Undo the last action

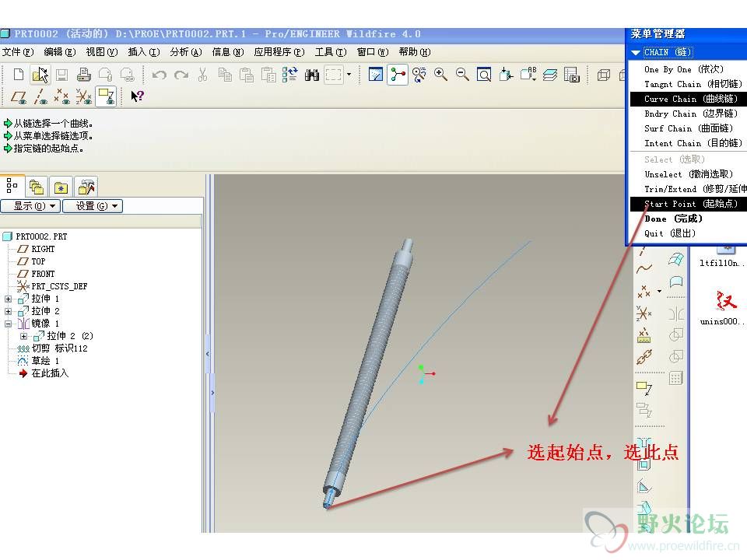click(x=159, y=75)
